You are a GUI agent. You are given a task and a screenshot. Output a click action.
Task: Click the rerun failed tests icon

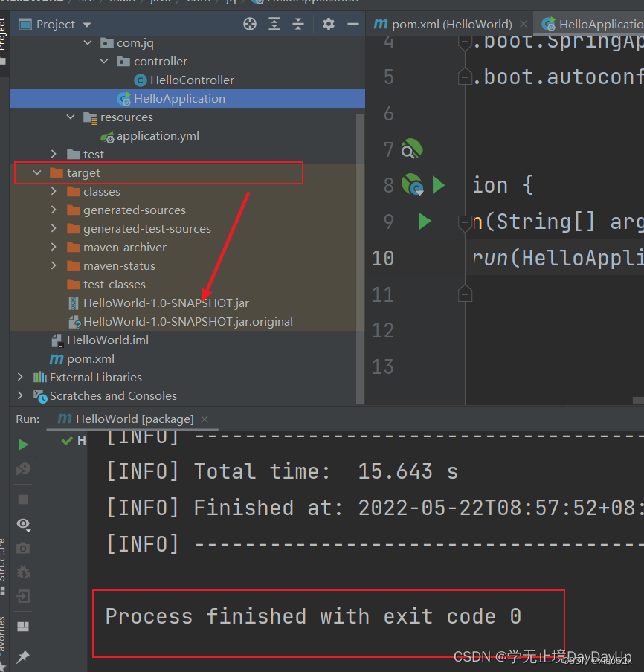click(23, 469)
